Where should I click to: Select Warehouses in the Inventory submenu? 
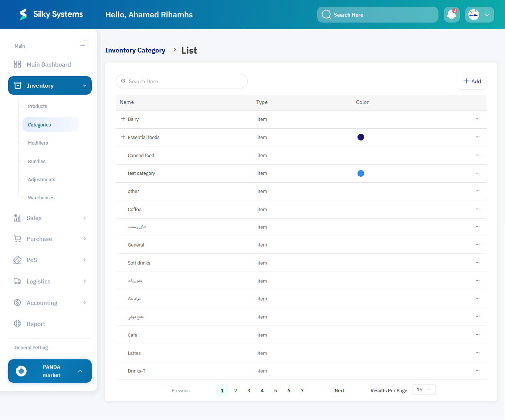click(x=41, y=197)
